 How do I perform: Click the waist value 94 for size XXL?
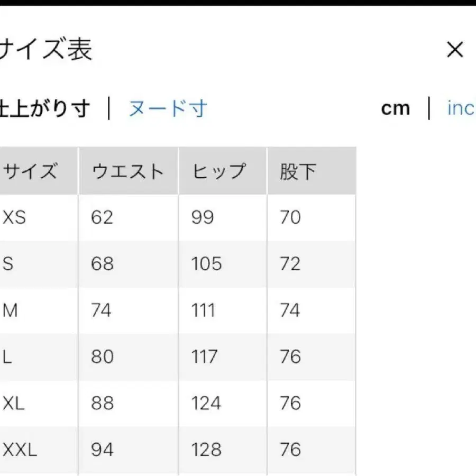point(102,450)
